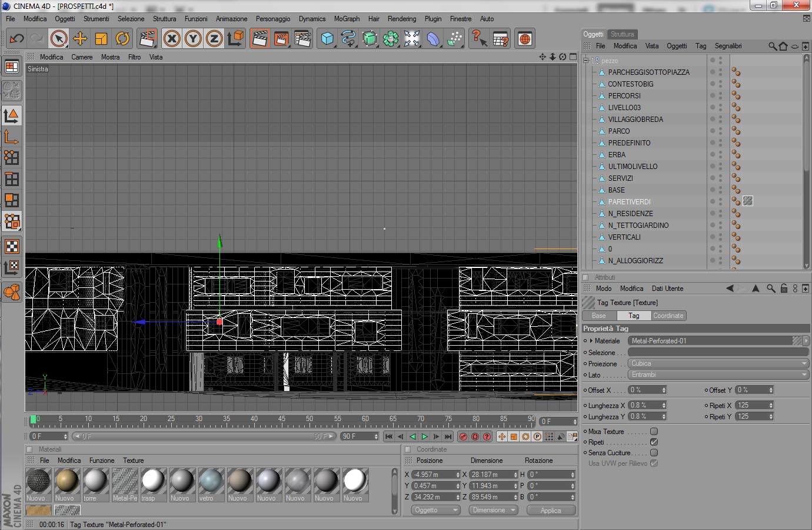Viewport: 812px width, 530px height.
Task: Select the Move tool in top toolbar
Action: (80, 39)
